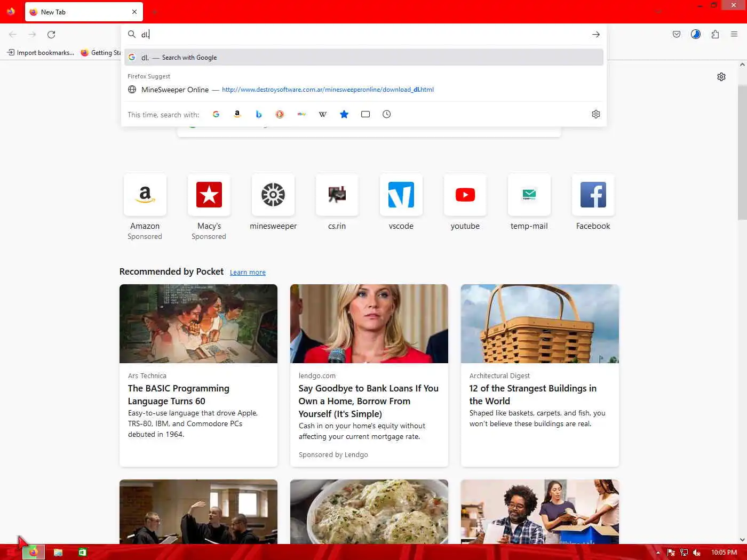Select DuckDuckGo one-off search icon
This screenshot has width=747, height=560.
(280, 114)
